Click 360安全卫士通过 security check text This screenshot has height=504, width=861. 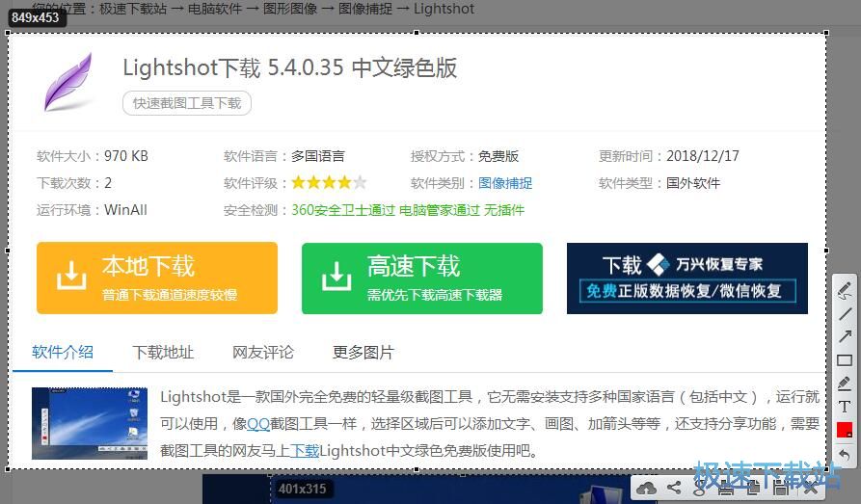[343, 210]
